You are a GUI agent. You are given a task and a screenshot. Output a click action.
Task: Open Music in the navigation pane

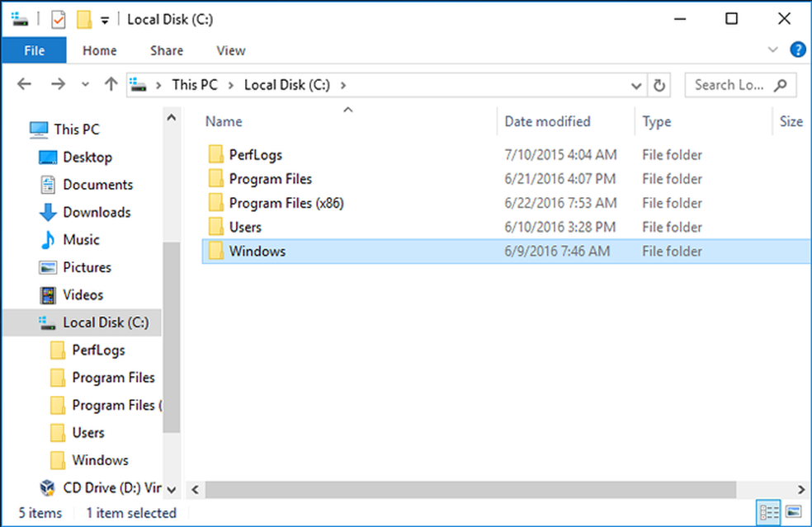coord(81,240)
